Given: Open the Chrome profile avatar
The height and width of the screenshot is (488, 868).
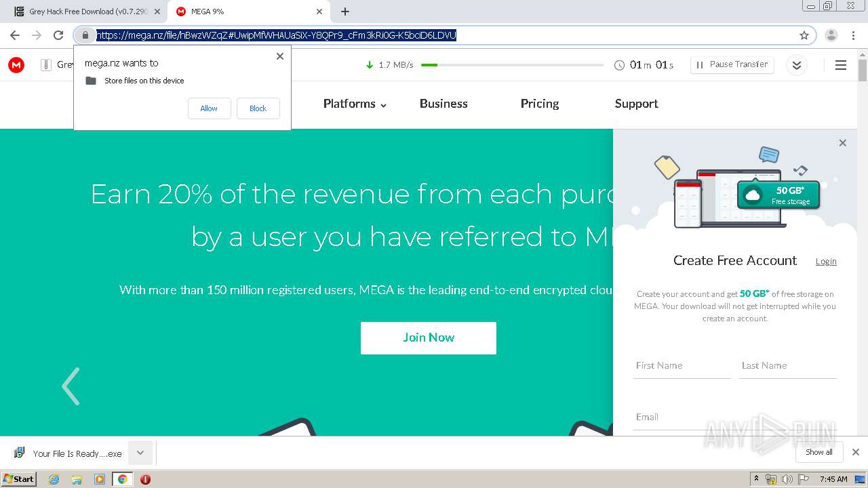Looking at the screenshot, I should click(831, 35).
